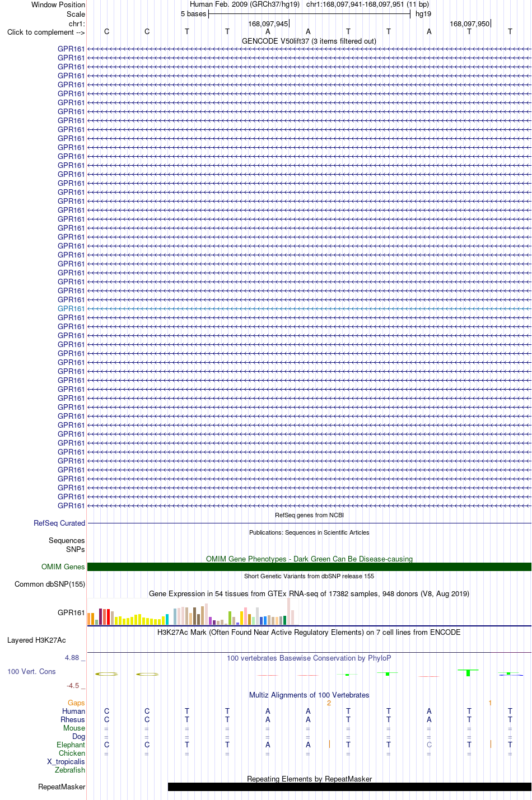Click the RefSeq Curated track label
The width and height of the screenshot is (532, 800).
(59, 523)
